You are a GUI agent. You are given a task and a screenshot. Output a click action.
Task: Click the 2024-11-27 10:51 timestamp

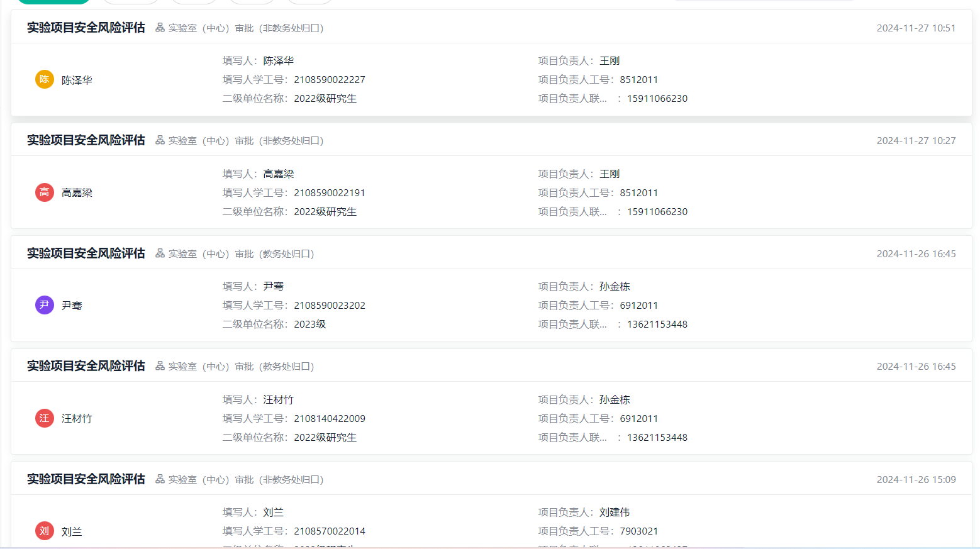point(916,28)
